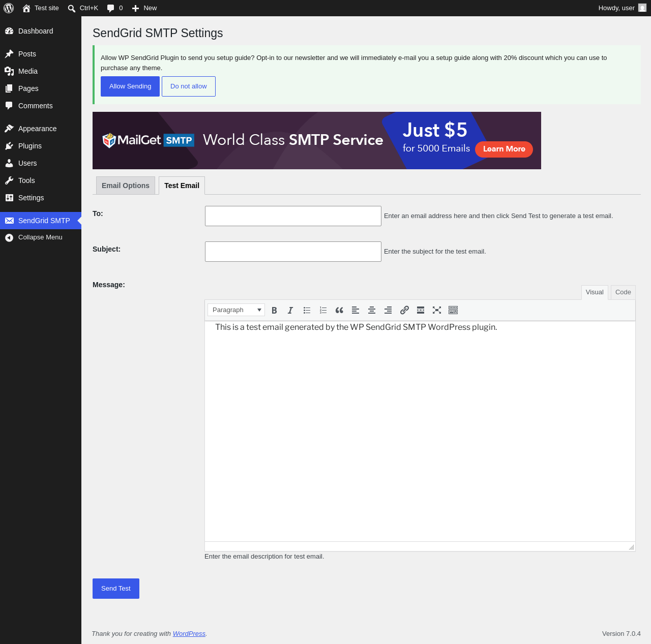The width and height of the screenshot is (651, 644).
Task: Open Comments in the sidebar menu
Action: tap(41, 106)
